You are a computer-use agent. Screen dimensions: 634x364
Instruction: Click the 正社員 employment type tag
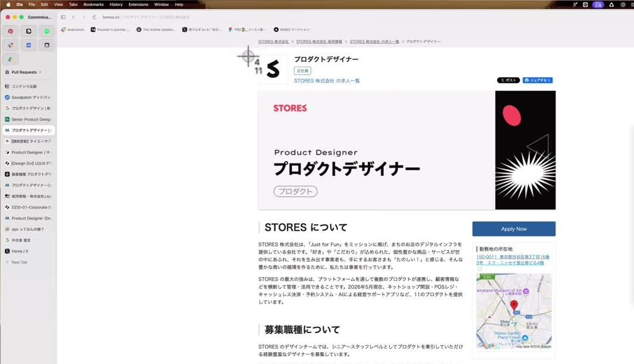(x=302, y=71)
